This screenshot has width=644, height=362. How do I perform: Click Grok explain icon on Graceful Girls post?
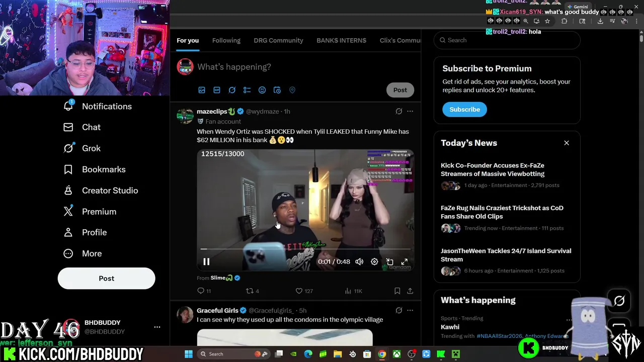click(399, 310)
